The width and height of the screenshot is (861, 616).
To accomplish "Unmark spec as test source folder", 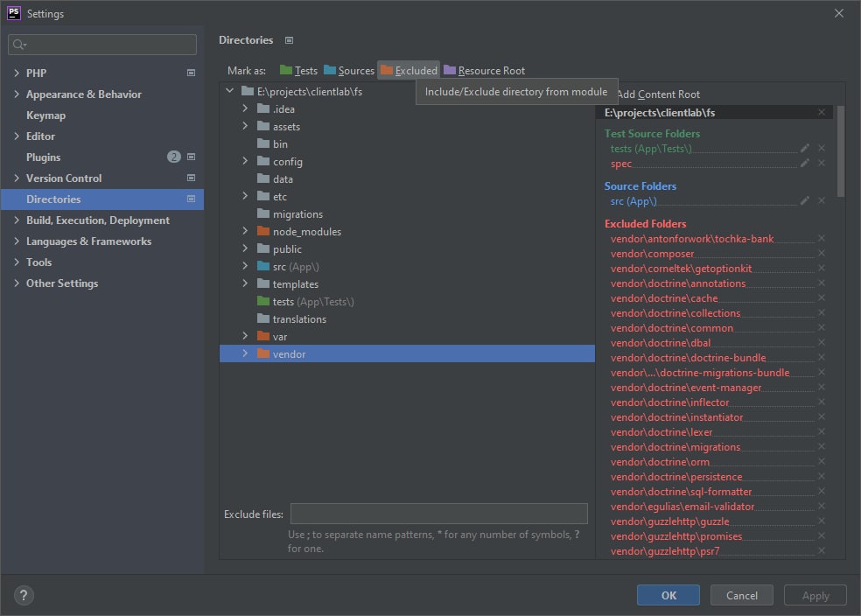I will pos(821,164).
